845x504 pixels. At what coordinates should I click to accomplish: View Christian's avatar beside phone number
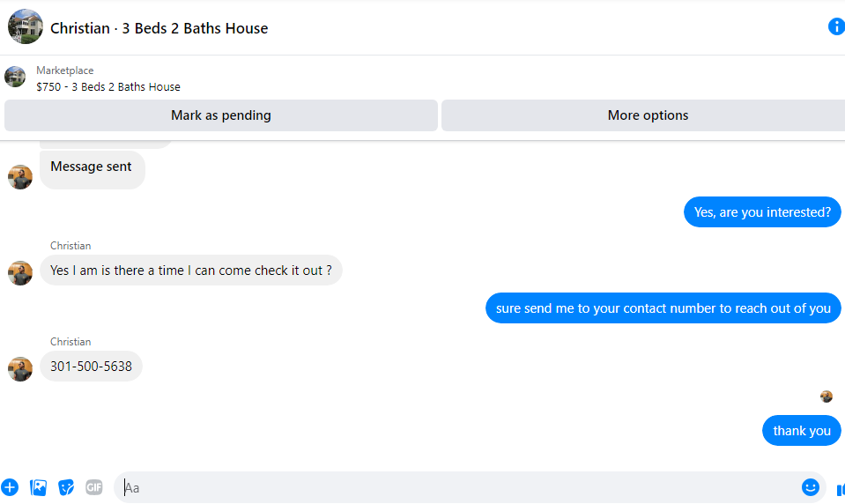[x=20, y=369]
